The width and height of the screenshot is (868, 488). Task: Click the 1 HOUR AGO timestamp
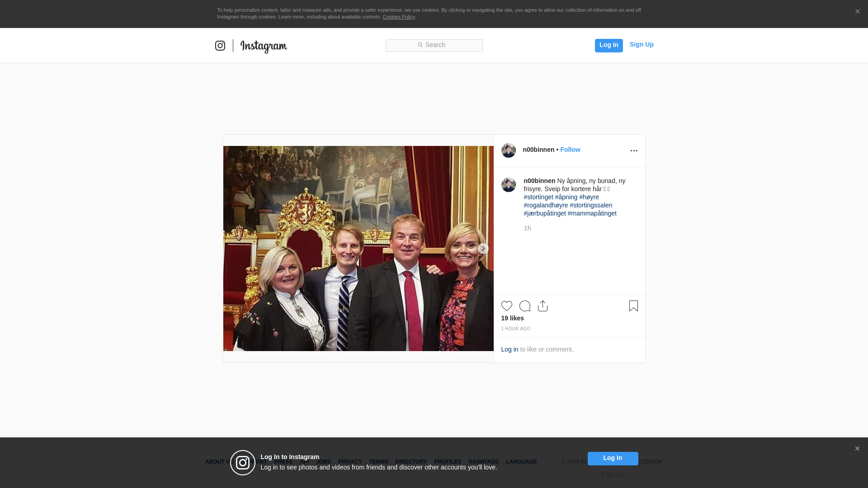(515, 329)
